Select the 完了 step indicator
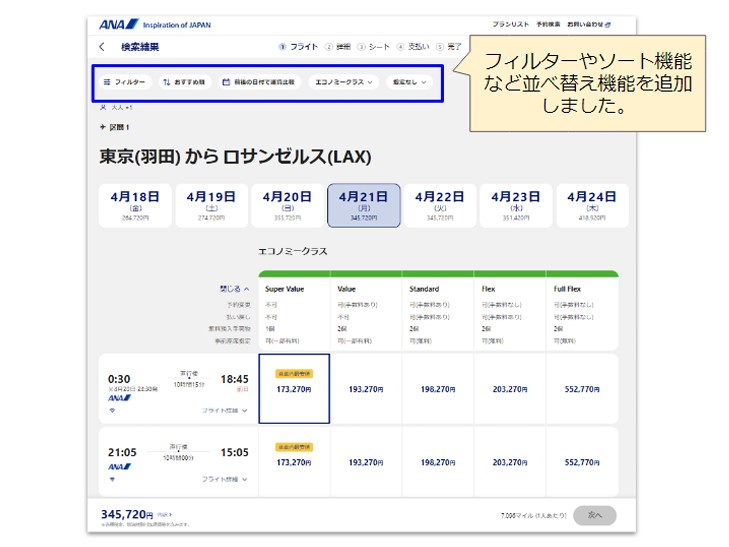Viewport: 729px width, 547px height. click(x=449, y=46)
